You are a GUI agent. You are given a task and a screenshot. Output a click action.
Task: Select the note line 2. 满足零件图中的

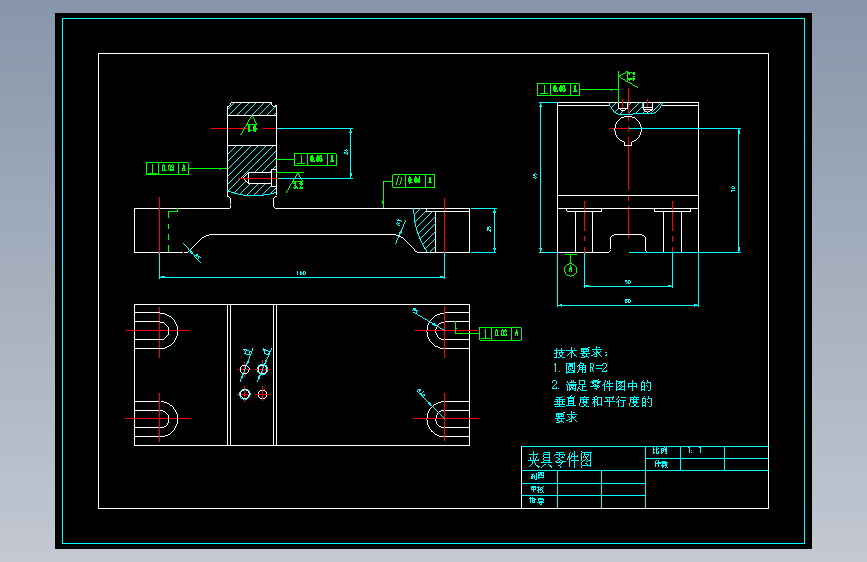pos(602,385)
